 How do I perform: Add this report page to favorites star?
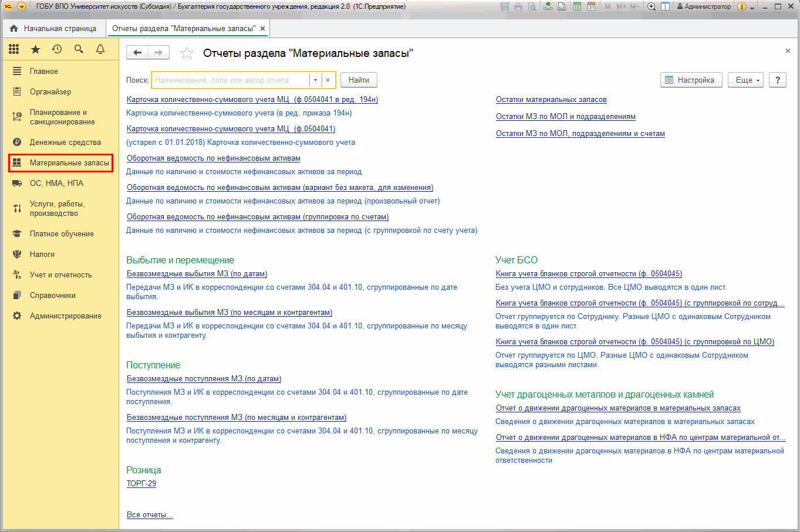pos(187,53)
